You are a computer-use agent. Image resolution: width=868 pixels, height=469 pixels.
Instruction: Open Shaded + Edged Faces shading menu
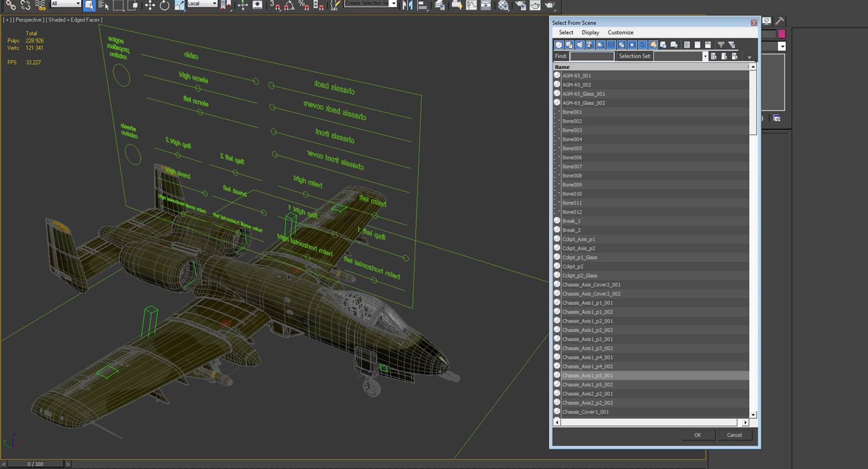tap(74, 20)
